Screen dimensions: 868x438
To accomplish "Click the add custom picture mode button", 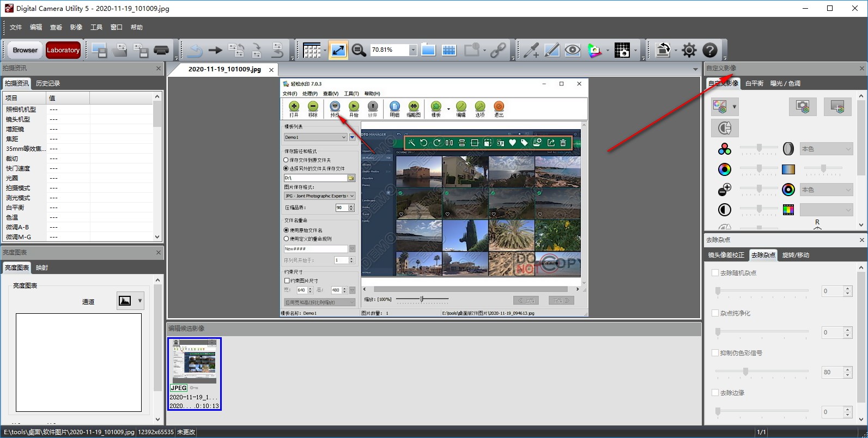I will click(837, 107).
